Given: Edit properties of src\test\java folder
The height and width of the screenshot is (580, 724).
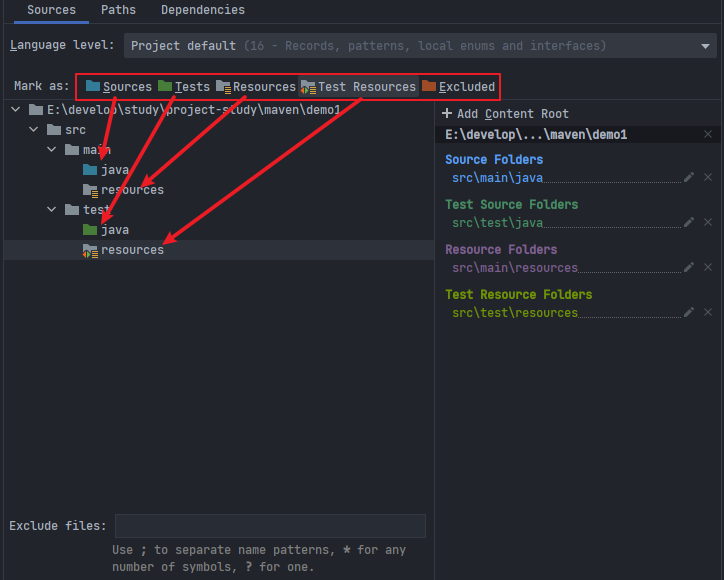Looking at the screenshot, I should coord(688,222).
